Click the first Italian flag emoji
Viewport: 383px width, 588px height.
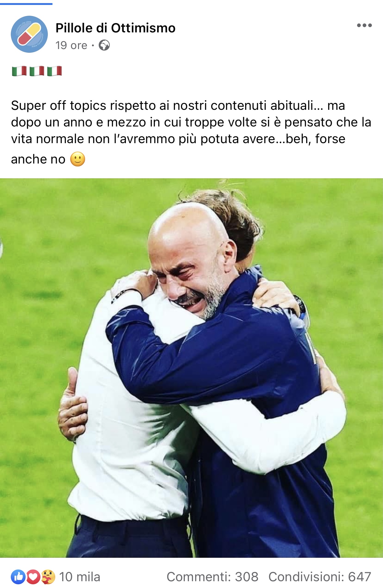coord(19,71)
